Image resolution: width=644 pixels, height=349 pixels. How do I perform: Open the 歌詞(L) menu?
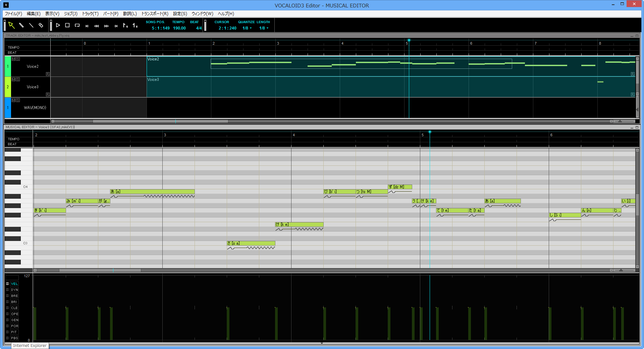[x=130, y=14]
